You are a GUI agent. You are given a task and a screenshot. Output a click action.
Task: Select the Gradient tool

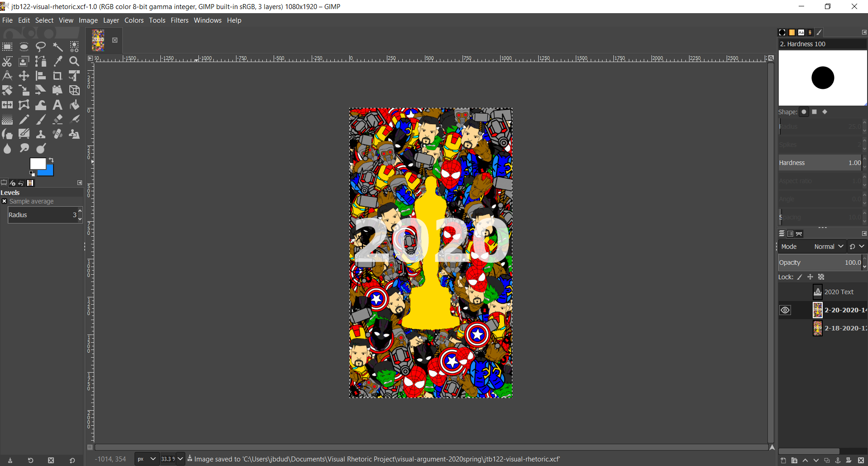pos(7,119)
